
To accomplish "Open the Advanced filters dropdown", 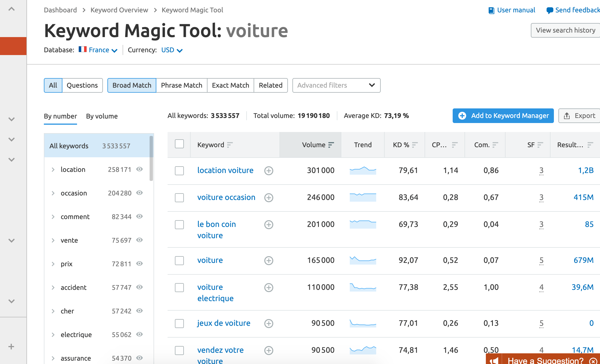I will click(336, 85).
